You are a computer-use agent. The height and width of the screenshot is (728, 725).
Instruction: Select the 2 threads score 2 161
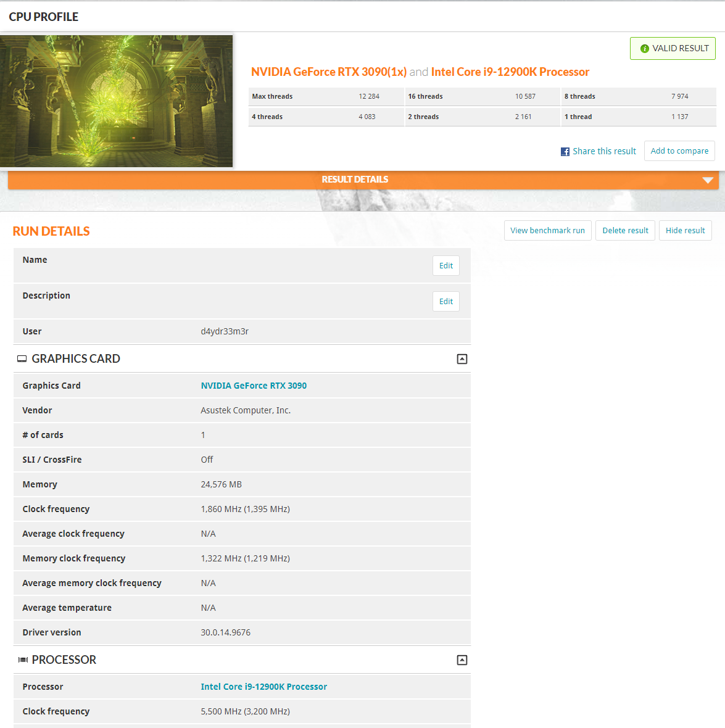(523, 117)
